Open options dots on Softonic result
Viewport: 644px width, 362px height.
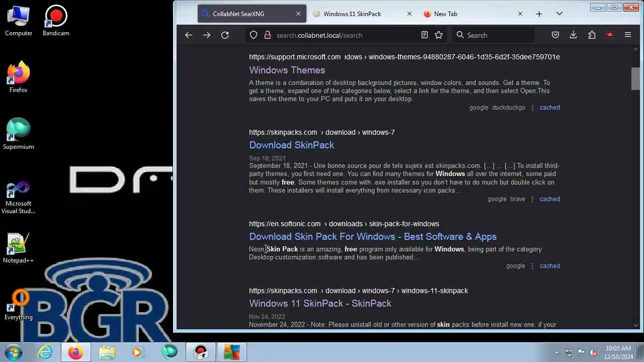click(532, 266)
